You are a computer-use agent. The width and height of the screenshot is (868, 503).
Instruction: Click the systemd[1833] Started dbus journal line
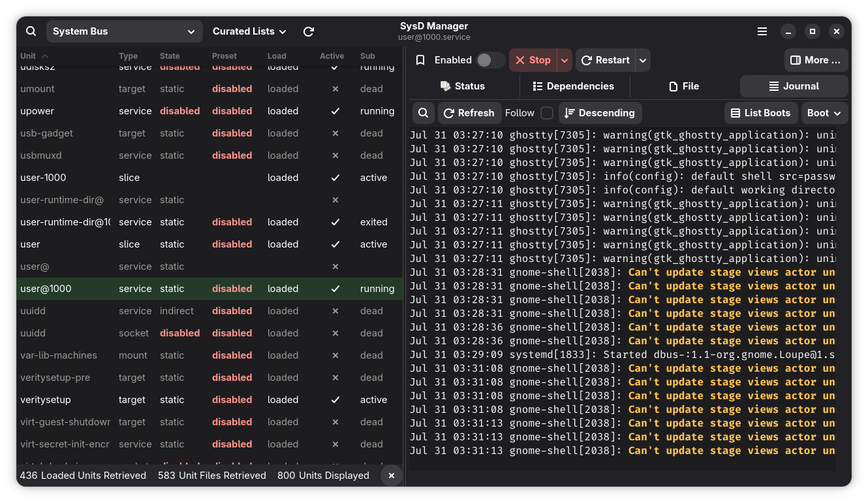pyautogui.click(x=622, y=355)
